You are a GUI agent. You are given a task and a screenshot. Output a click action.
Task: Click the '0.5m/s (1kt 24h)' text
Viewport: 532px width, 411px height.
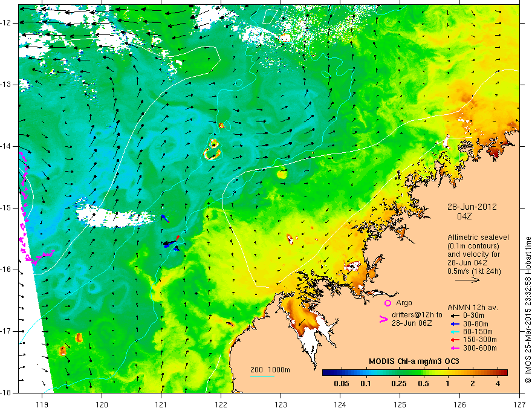tap(474, 271)
